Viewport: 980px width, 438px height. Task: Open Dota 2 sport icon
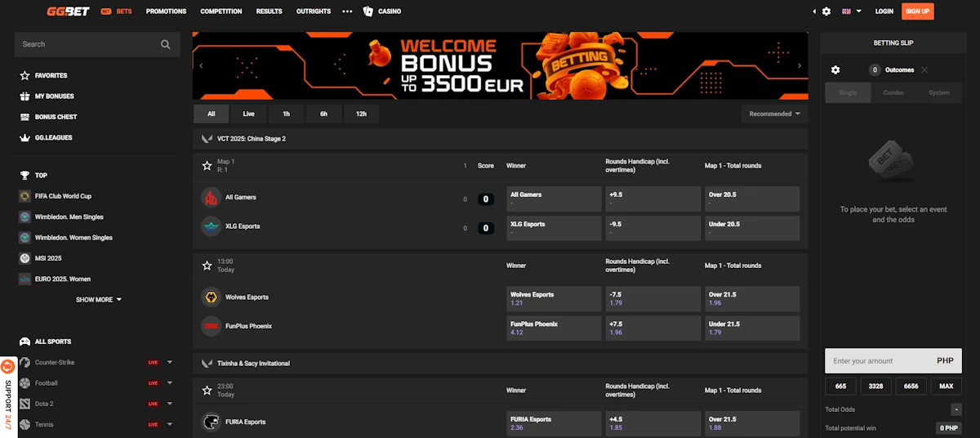[25, 404]
